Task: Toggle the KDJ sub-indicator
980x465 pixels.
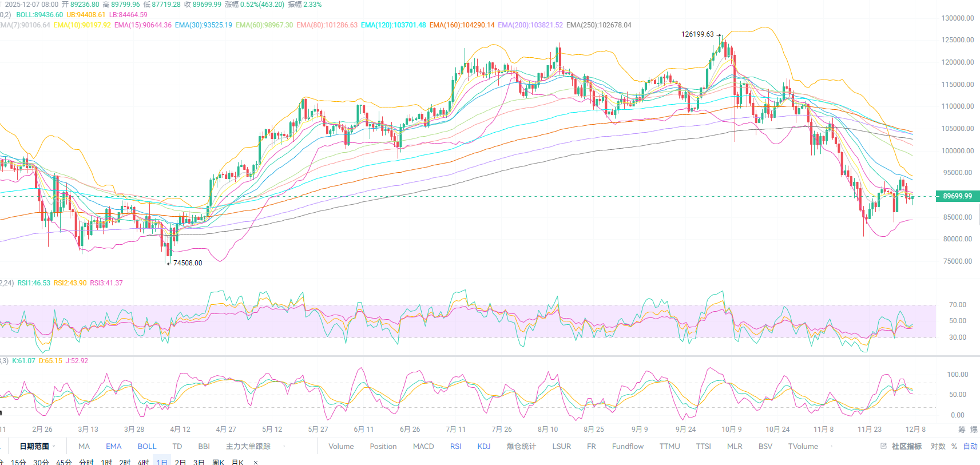Action: pyautogui.click(x=484, y=446)
